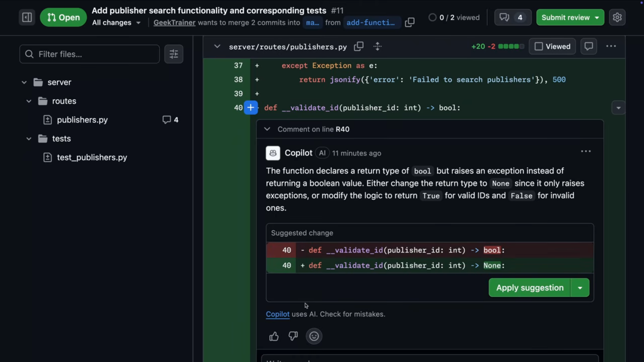Open the diff settings gear

(617, 17)
